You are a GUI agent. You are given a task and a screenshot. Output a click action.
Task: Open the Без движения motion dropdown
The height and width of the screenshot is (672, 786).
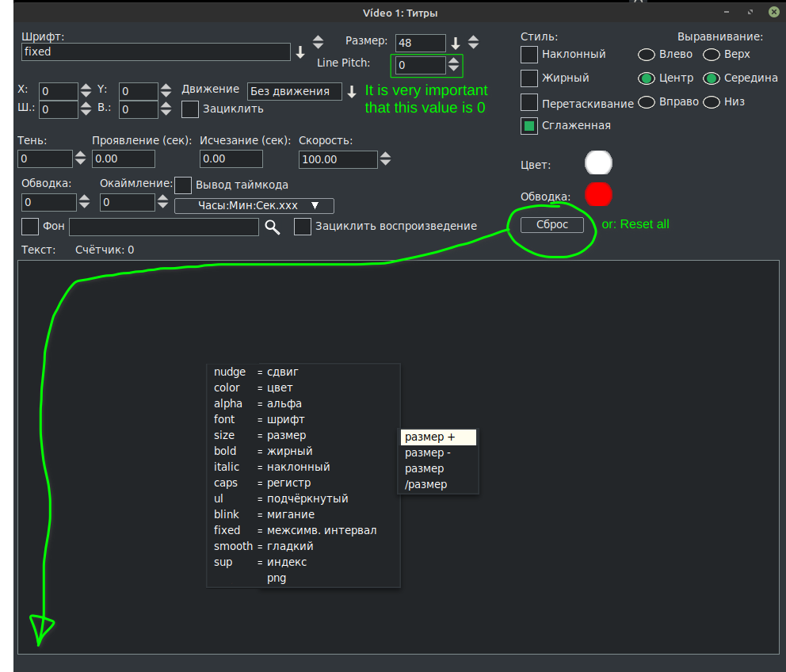(294, 91)
